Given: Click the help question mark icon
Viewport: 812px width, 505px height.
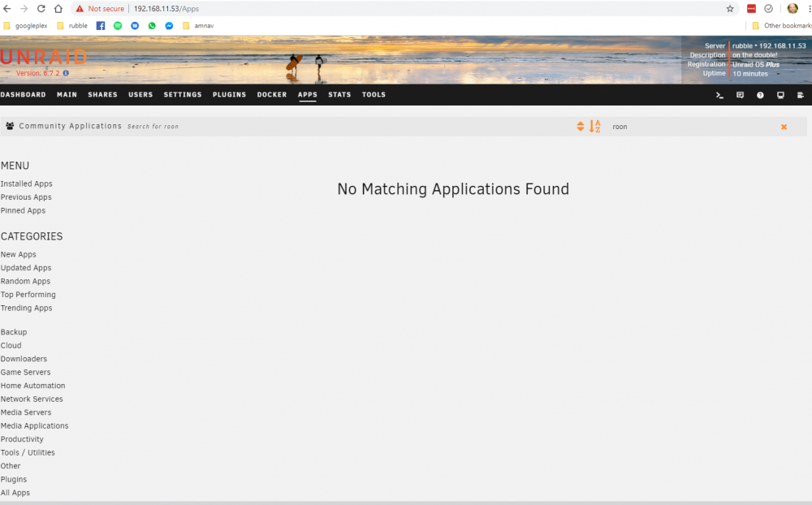Looking at the screenshot, I should [760, 95].
